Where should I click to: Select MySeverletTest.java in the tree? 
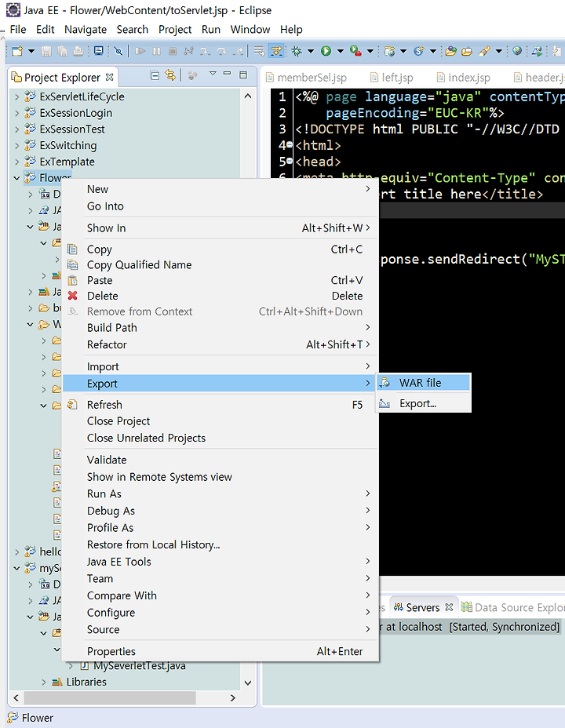tap(139, 666)
